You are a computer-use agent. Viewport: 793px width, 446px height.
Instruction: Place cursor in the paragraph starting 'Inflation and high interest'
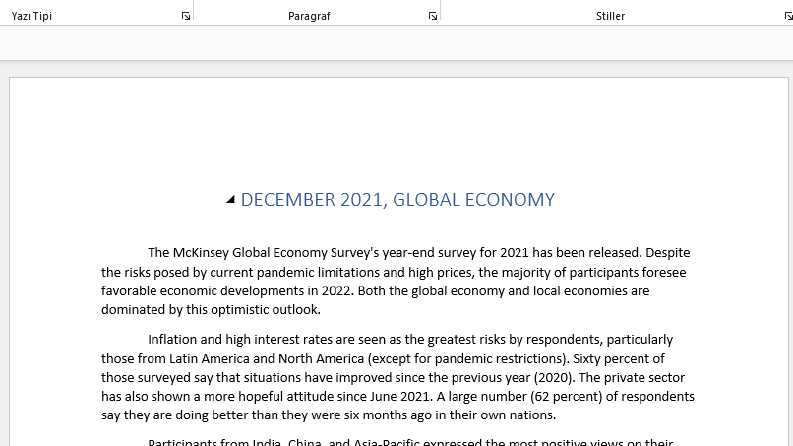click(x=398, y=377)
